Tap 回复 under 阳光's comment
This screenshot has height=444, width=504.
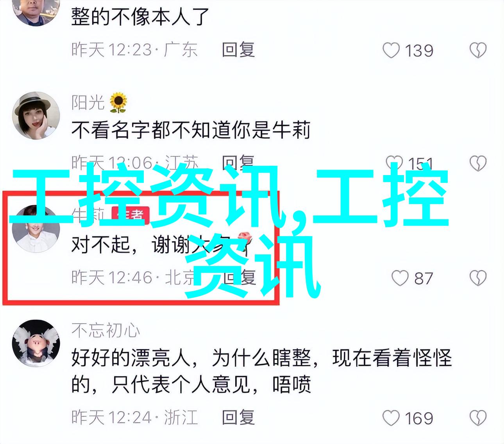[238, 162]
